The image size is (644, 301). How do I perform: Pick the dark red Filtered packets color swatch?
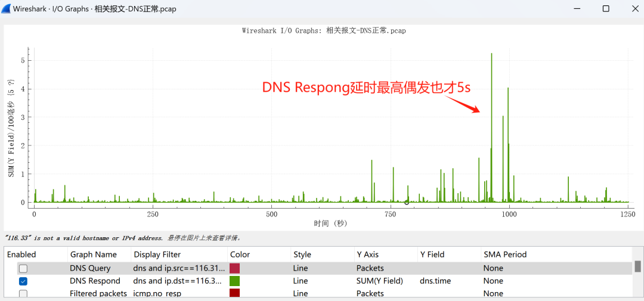[x=234, y=293]
